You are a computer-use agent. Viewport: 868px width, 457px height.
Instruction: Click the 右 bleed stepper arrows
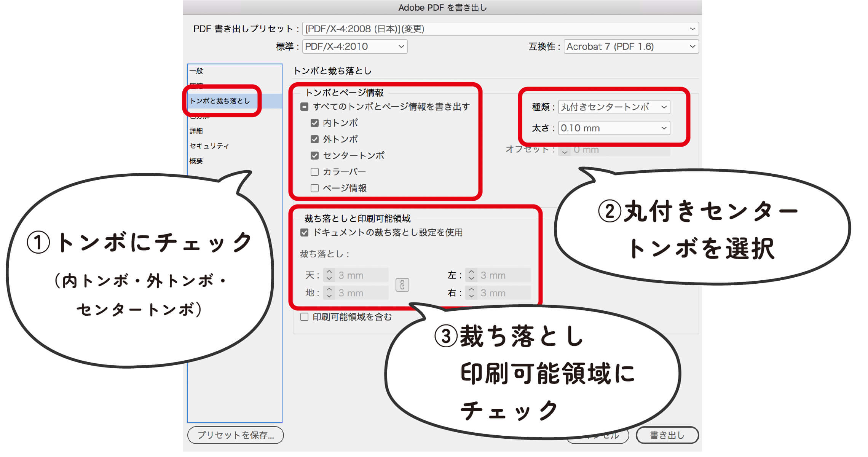click(x=471, y=292)
